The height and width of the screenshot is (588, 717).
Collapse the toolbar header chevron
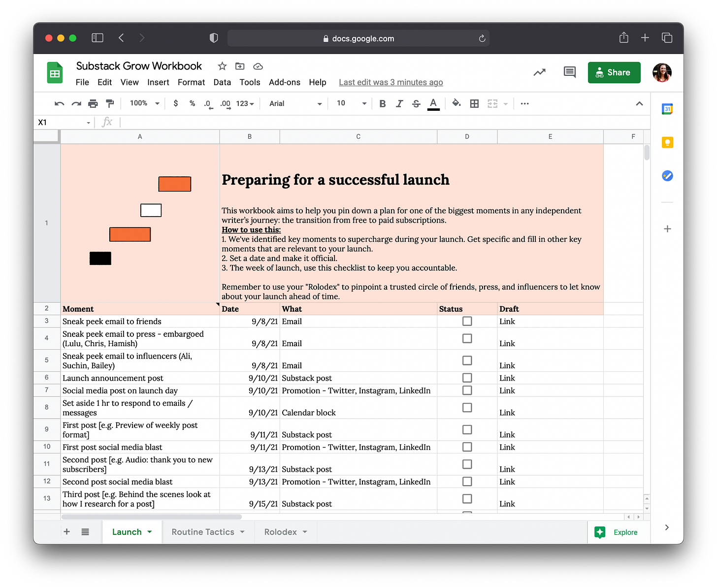coord(639,103)
